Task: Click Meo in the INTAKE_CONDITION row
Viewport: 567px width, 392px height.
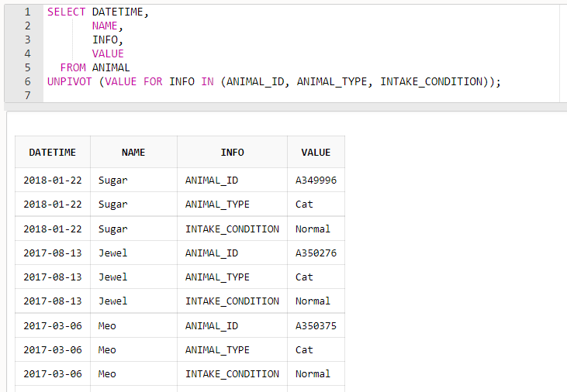Action: click(107, 373)
